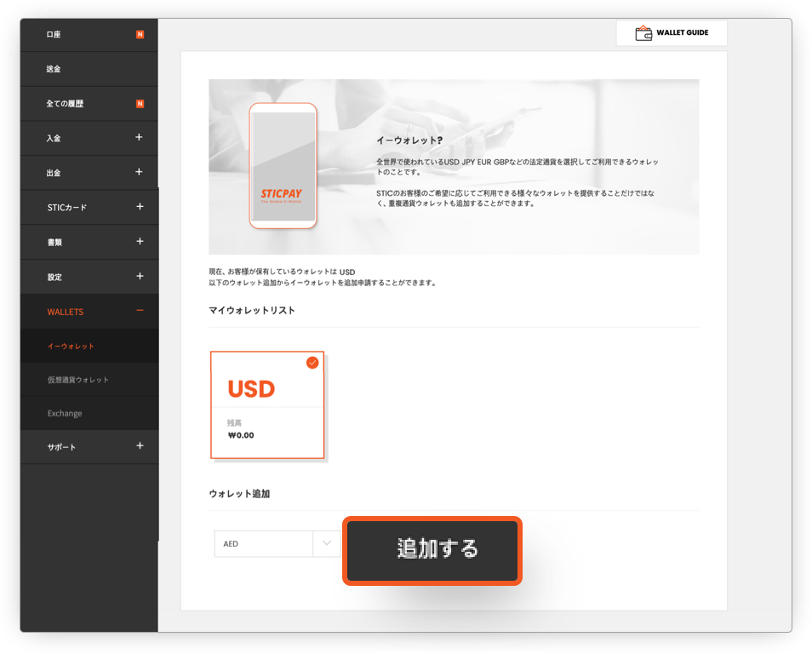Screen dimensions: 812x654
Task: Expand the 書類 plus icon
Action: click(x=140, y=242)
